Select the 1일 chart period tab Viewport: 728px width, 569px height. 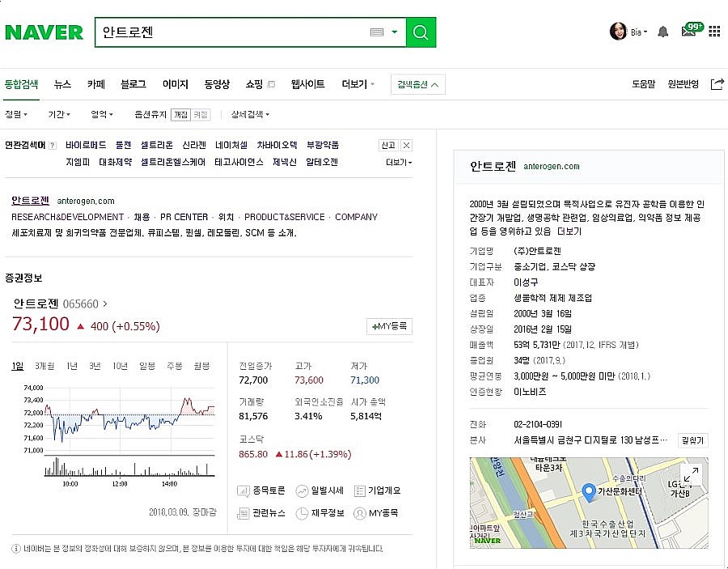click(18, 366)
